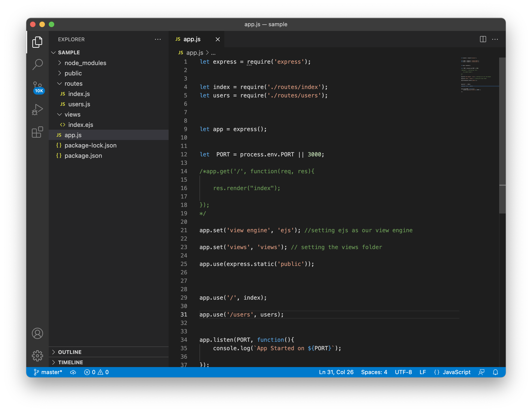532x412 pixels.
Task: Open users.js in the explorer
Action: 79,104
